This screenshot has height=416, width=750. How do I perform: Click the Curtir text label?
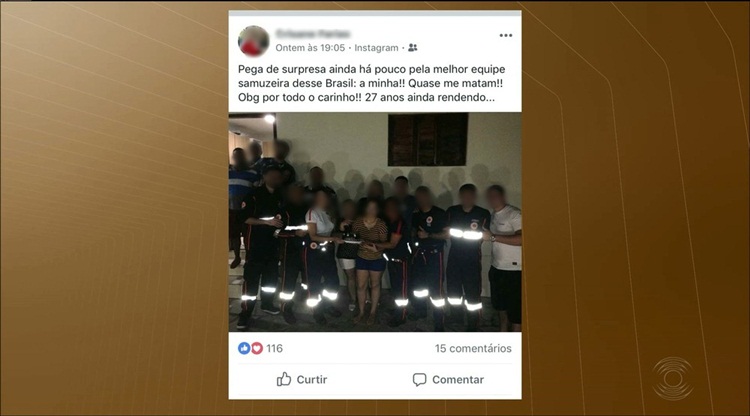(312, 380)
